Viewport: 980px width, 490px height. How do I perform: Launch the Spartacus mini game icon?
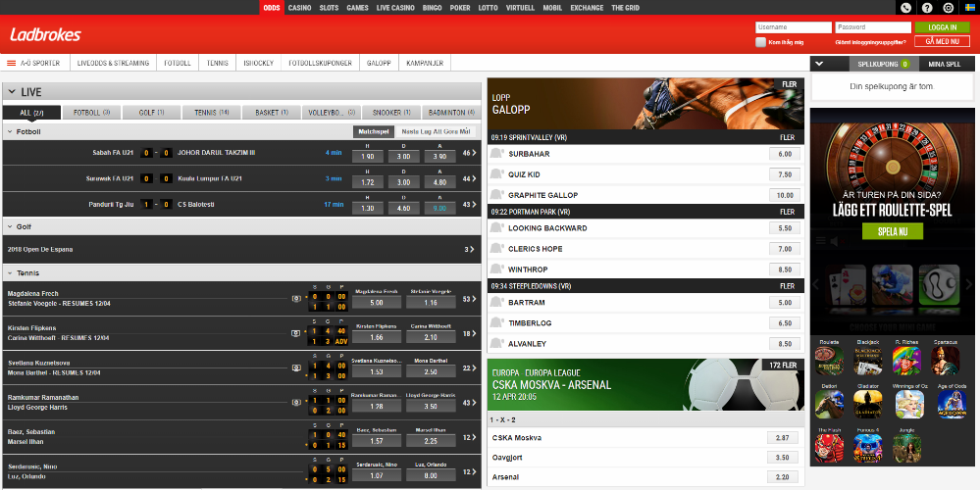[945, 361]
